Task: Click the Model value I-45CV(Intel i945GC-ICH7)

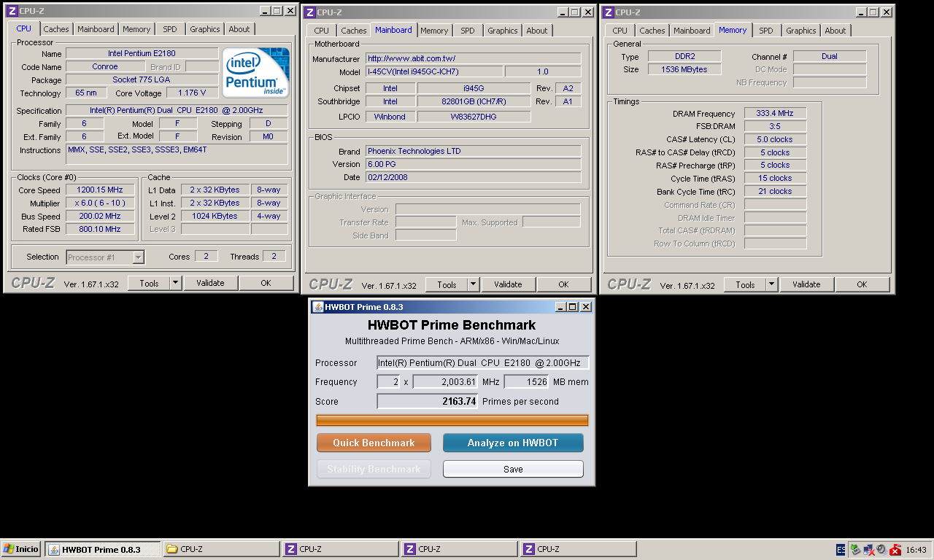Action: coord(434,71)
